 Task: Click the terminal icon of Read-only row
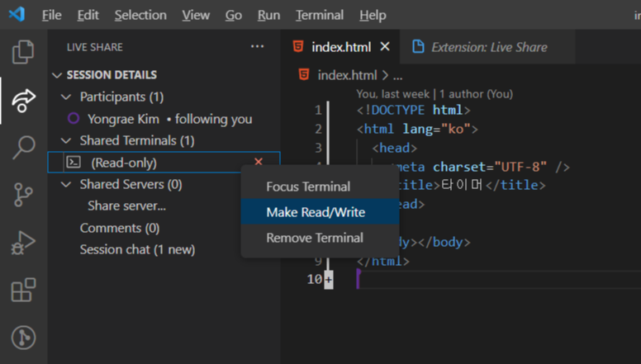pos(74,162)
